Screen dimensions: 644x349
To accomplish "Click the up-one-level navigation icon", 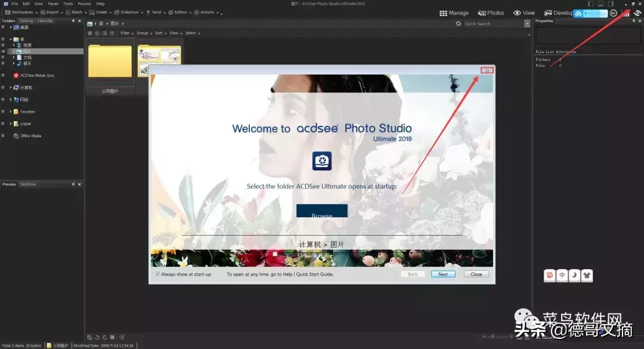I will 112,33.
